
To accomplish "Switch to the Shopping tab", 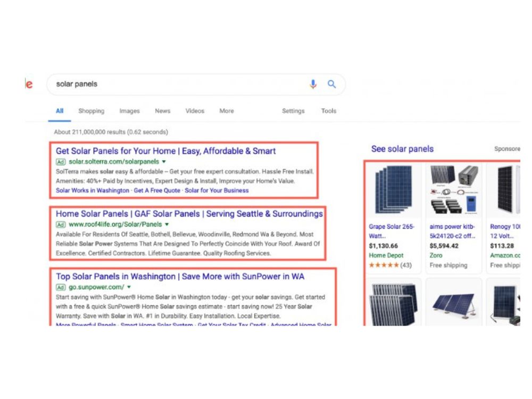I will pyautogui.click(x=92, y=111).
